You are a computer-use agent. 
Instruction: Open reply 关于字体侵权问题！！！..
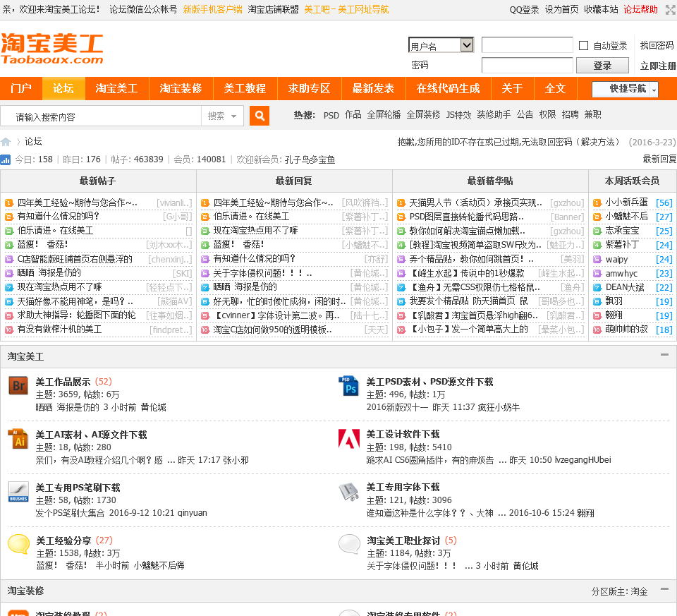(262, 273)
